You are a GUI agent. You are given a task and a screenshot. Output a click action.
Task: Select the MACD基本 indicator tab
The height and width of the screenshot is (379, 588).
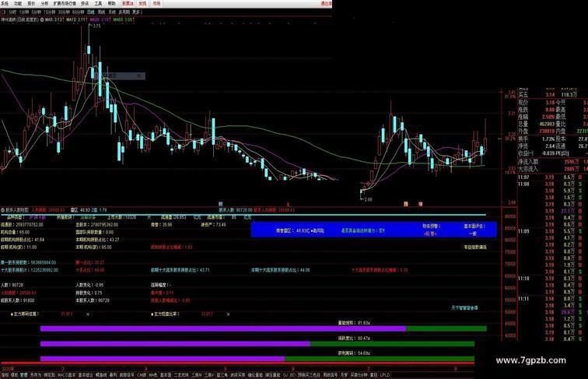pos(67,375)
